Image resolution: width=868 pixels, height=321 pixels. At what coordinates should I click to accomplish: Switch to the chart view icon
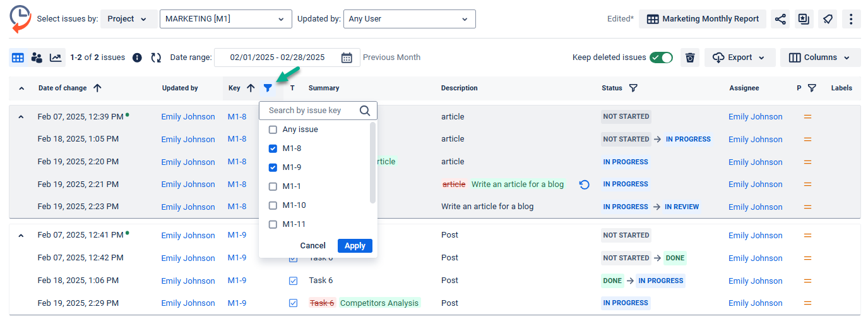(56, 58)
